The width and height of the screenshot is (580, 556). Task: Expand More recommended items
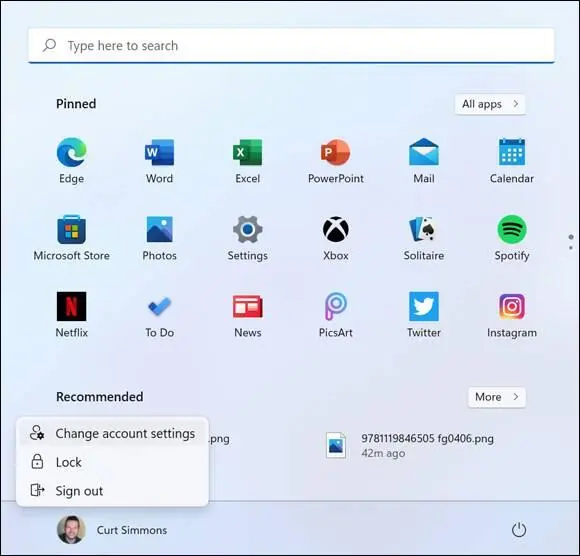point(496,397)
